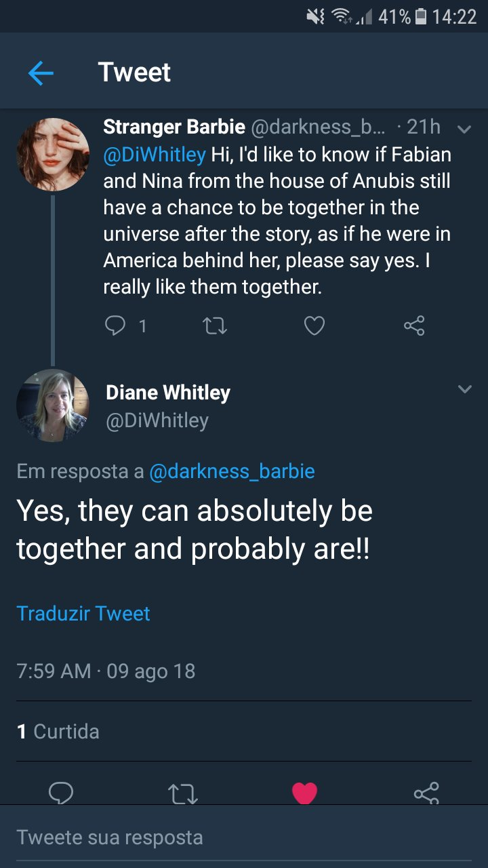Retweet Stranger Barbie's tweet
The height and width of the screenshot is (868, 488).
215,326
